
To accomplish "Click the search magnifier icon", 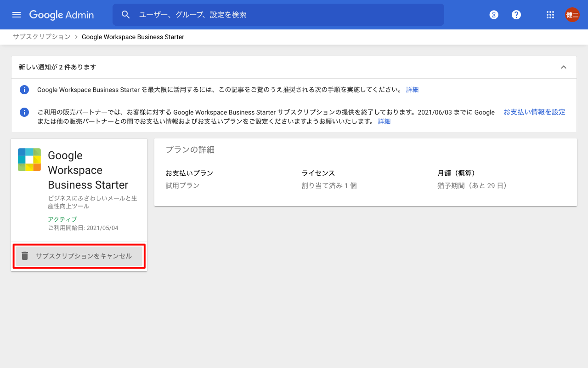I will click(x=126, y=15).
